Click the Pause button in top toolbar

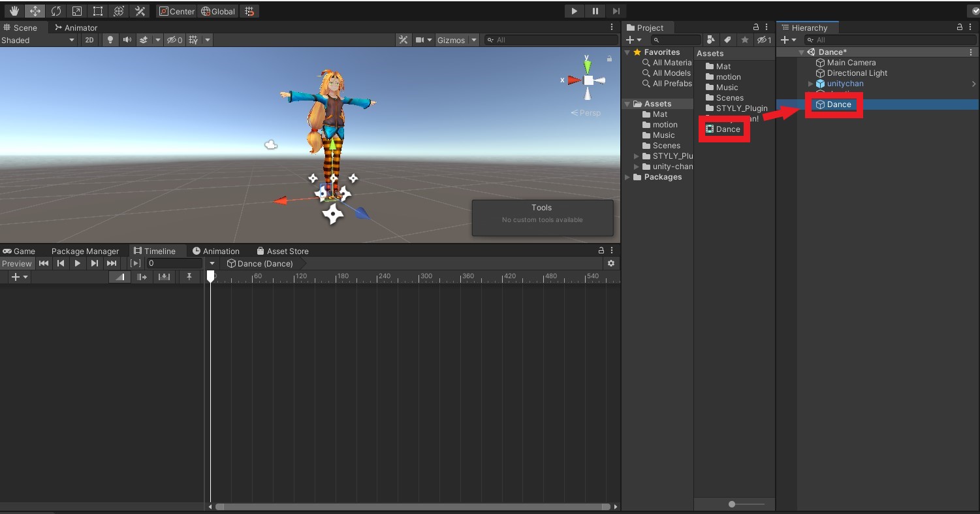coord(595,11)
